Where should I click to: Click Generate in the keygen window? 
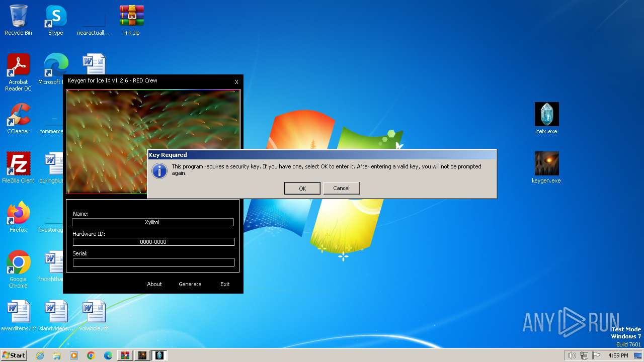pyautogui.click(x=190, y=284)
